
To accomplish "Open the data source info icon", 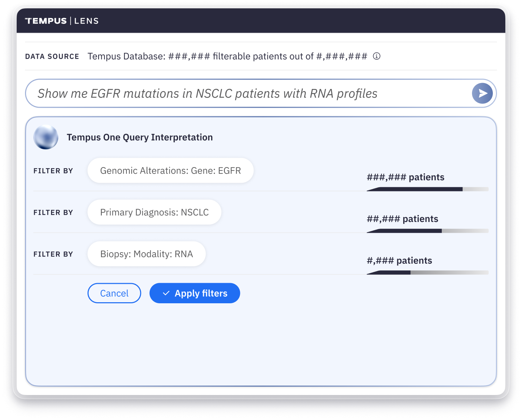I will 376,56.
